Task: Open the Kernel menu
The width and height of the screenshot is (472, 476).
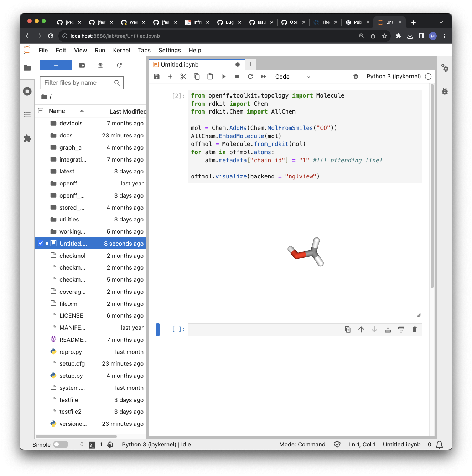Action: click(121, 50)
